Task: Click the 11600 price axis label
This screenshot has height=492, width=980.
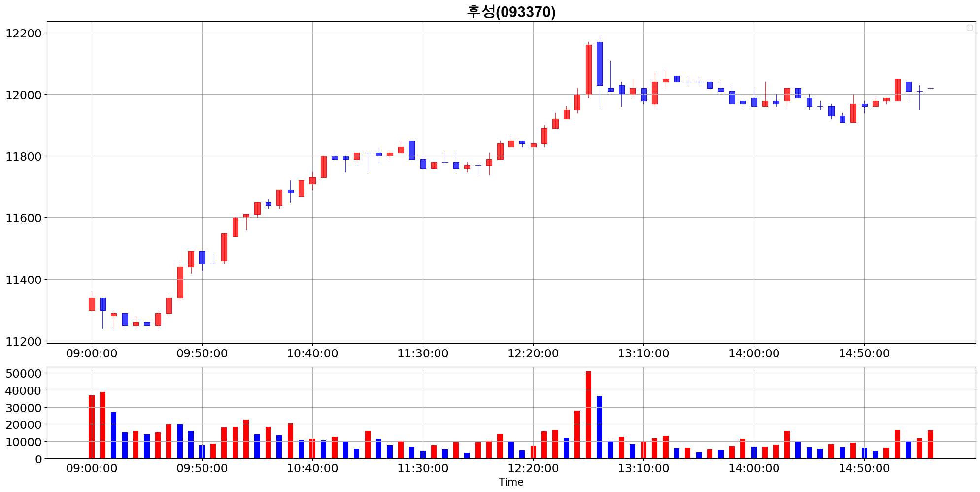Action: point(24,218)
